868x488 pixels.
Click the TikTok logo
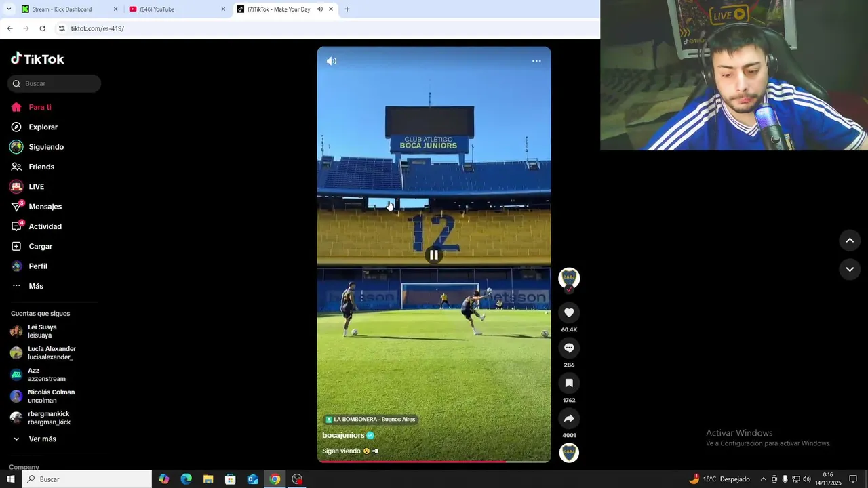[37, 59]
